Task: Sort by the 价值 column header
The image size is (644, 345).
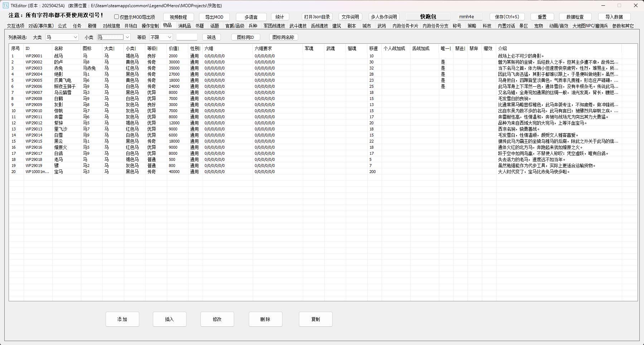Action: pos(173,48)
